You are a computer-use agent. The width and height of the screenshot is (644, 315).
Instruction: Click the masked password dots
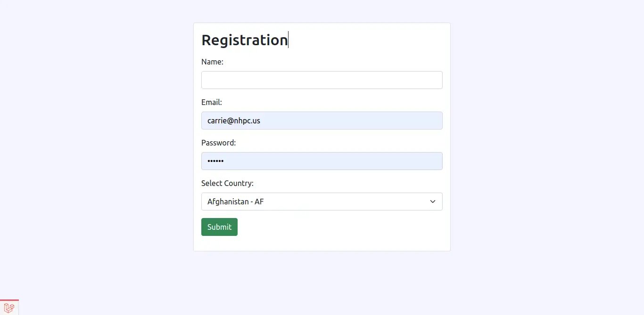215,161
